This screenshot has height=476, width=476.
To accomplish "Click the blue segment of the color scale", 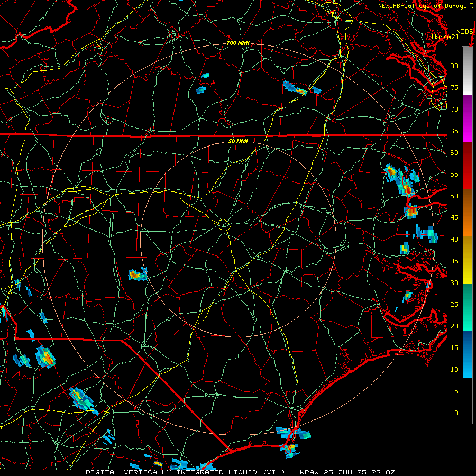I will (467, 354).
